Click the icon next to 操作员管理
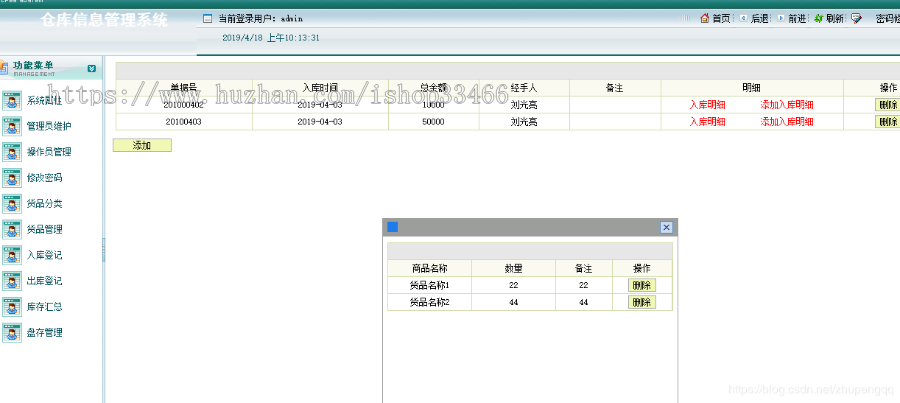 (12, 152)
